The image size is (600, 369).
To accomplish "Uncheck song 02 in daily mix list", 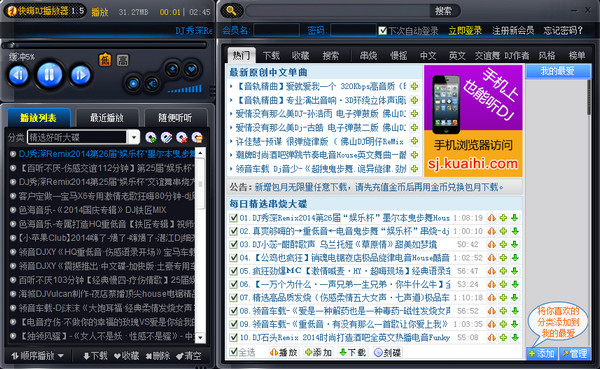I will pos(233,231).
